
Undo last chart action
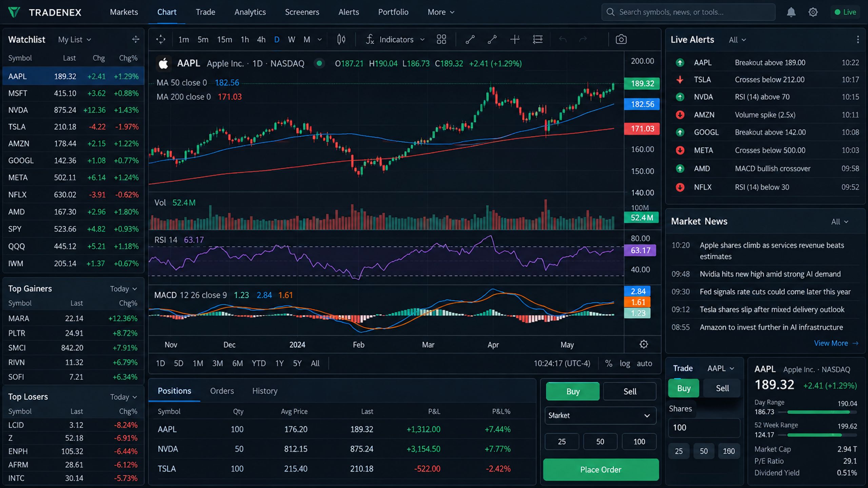point(563,39)
